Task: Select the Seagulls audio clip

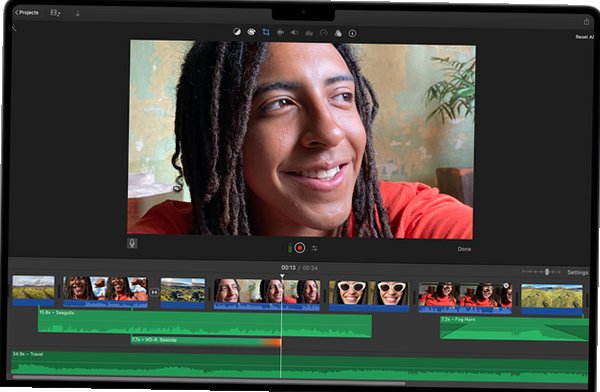Action: pyautogui.click(x=205, y=323)
